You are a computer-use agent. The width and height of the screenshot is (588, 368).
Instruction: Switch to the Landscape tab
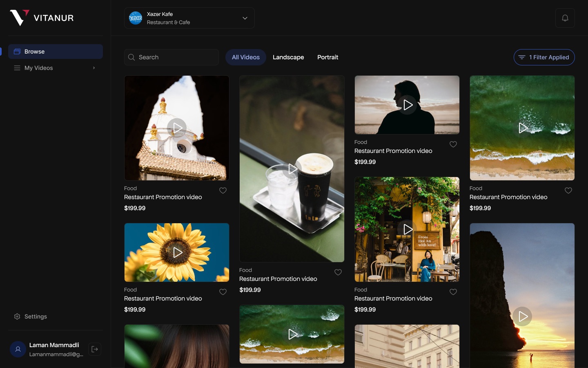pos(288,57)
